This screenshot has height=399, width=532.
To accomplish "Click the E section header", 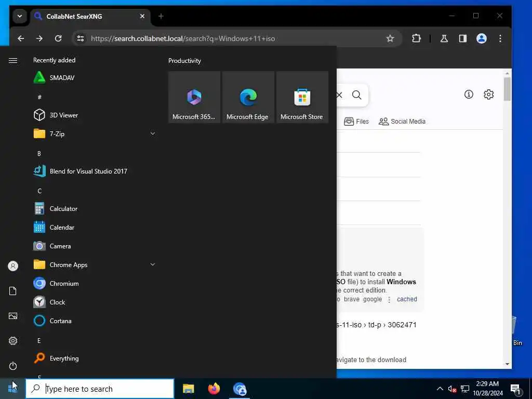I will (x=39, y=341).
